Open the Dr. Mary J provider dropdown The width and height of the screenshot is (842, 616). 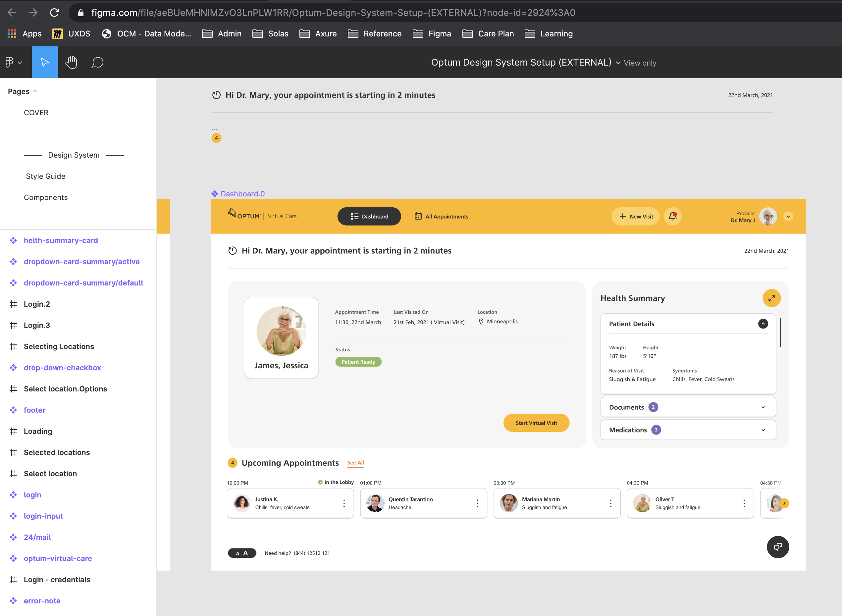point(788,216)
